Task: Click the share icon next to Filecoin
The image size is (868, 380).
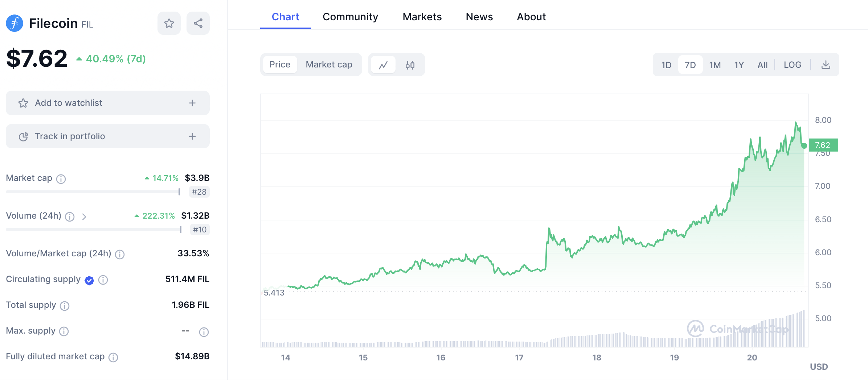Action: (198, 24)
